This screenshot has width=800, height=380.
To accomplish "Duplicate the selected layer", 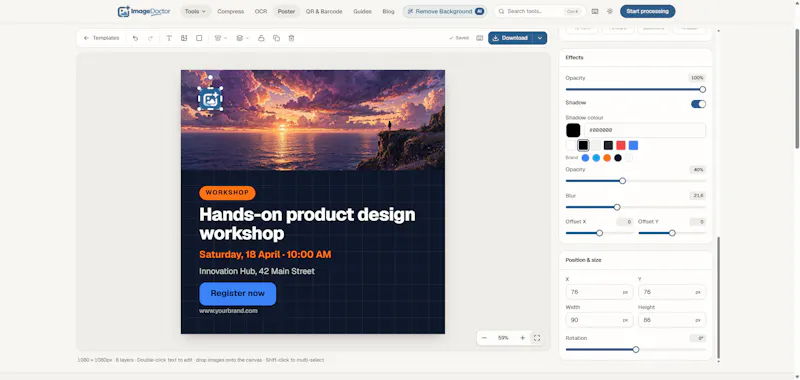I will [x=276, y=38].
